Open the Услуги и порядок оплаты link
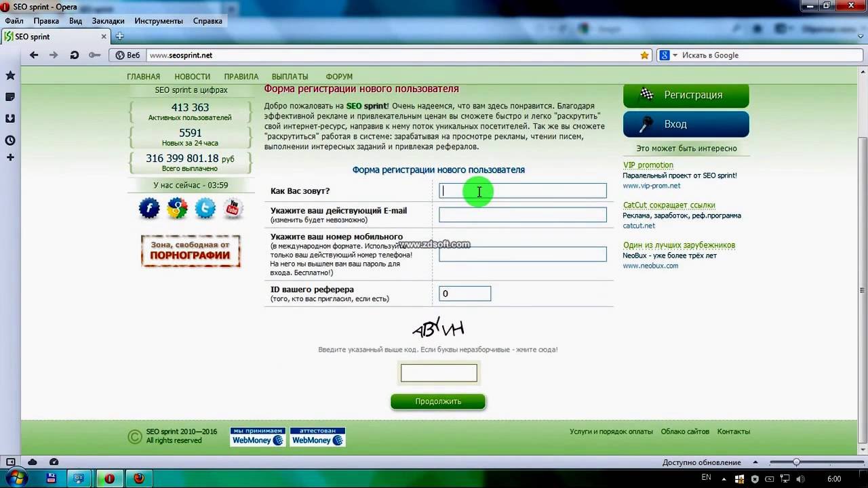Screen dimensions: 868x488 tap(611, 432)
